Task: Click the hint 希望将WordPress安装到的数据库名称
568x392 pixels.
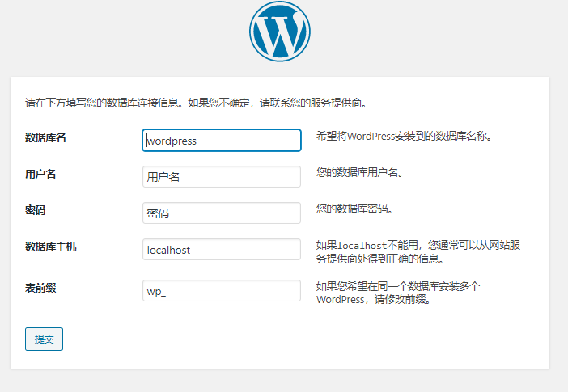Action: (404, 136)
